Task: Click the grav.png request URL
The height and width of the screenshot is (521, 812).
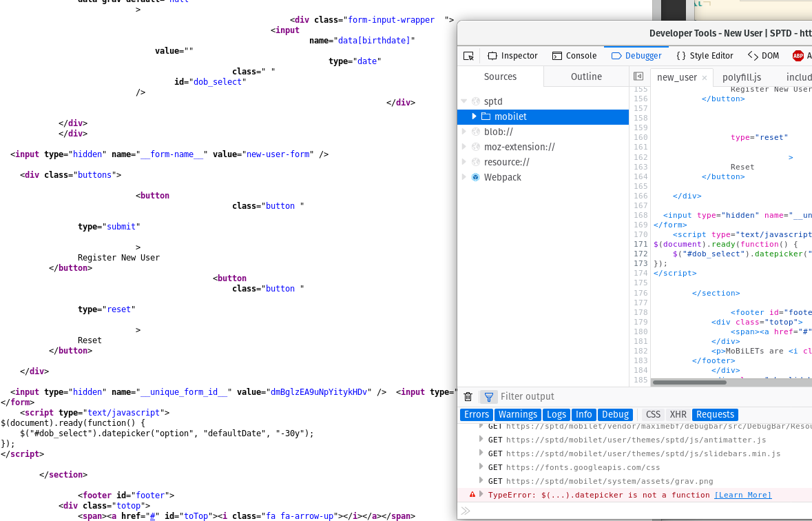Action: [610, 481]
